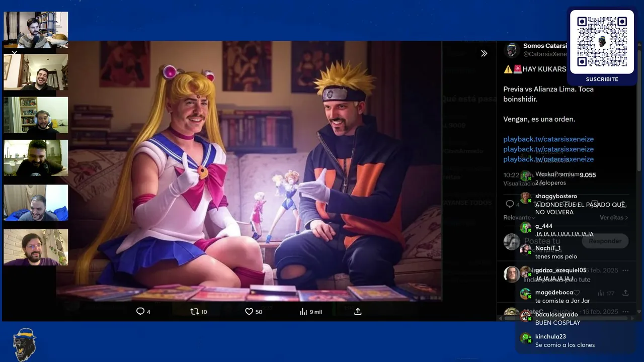Click the reply icon below the image
This screenshot has width=644, height=362.
coord(140,312)
